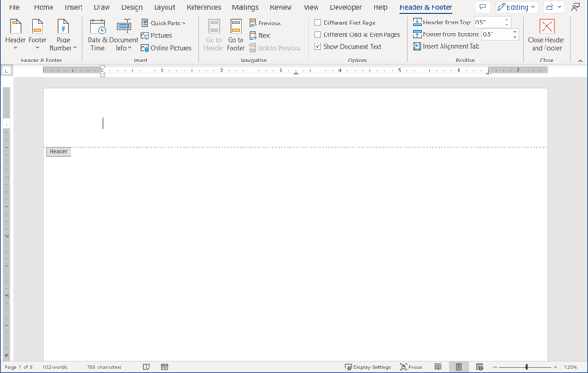Viewport: 588px width, 373px height.
Task: Open the Header gallery button
Action: pos(15,34)
